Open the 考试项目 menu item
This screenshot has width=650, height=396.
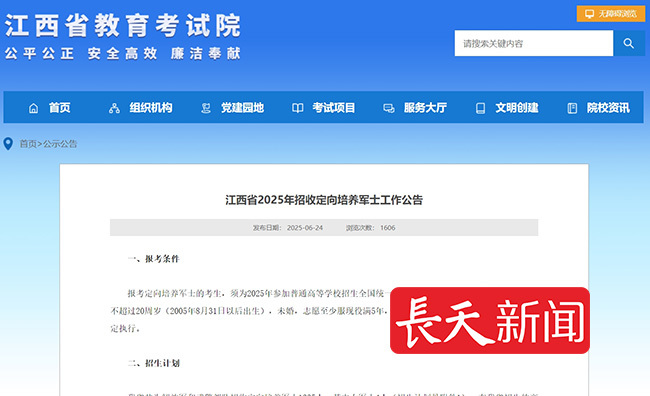[334, 108]
